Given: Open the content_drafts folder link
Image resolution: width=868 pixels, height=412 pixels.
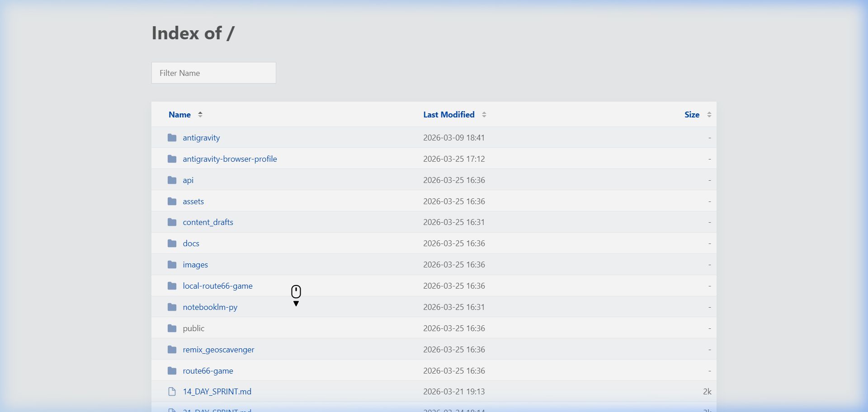Looking at the screenshot, I should click(208, 222).
